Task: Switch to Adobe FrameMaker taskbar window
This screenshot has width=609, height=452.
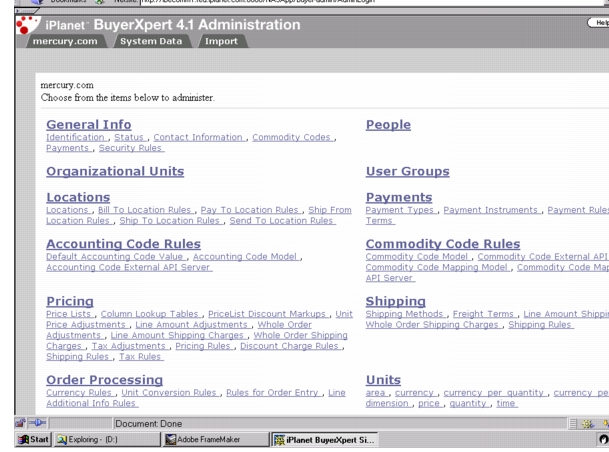Action: 216,440
